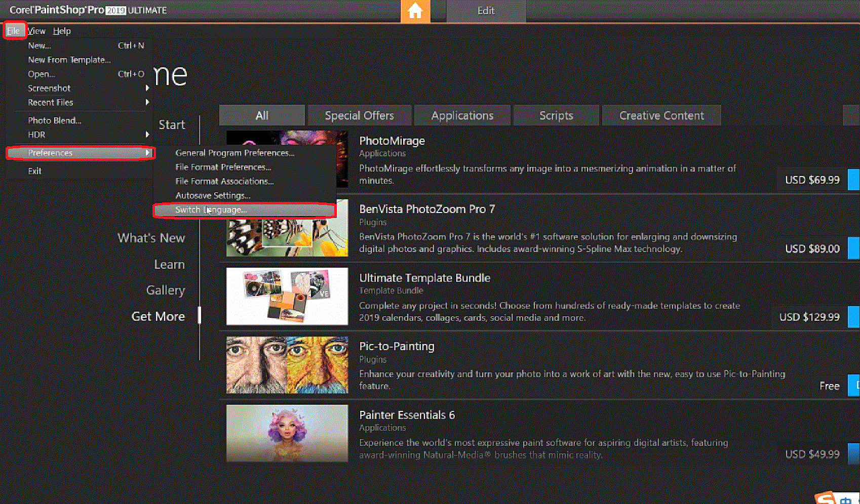Select the Creative Content filter tab
Image resolution: width=860 pixels, height=504 pixels.
coord(661,115)
